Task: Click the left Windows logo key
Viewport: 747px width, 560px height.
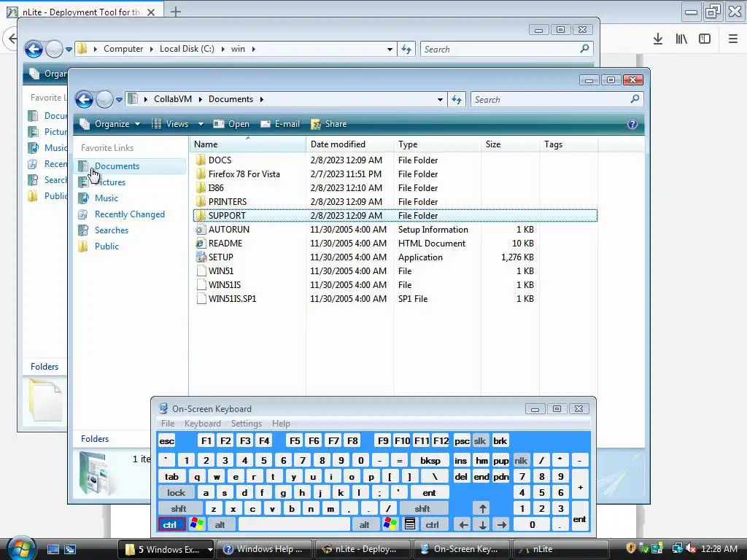Action: click(x=196, y=525)
